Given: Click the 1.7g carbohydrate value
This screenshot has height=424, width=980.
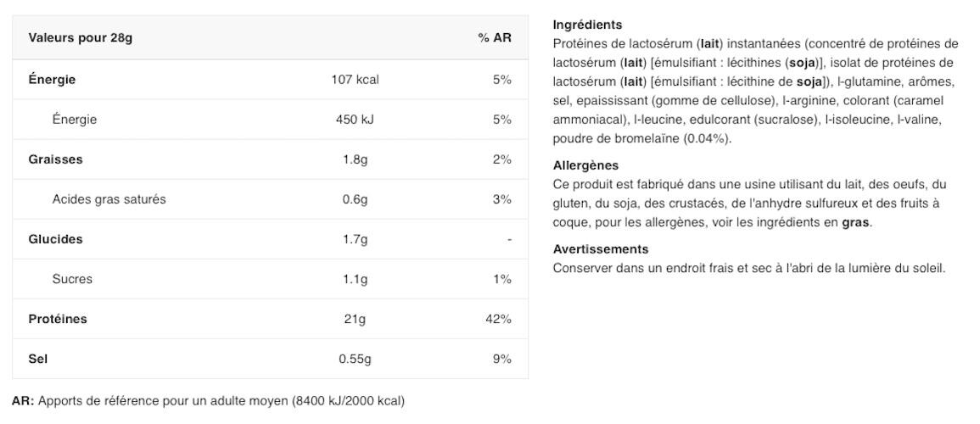Looking at the screenshot, I should 355,239.
